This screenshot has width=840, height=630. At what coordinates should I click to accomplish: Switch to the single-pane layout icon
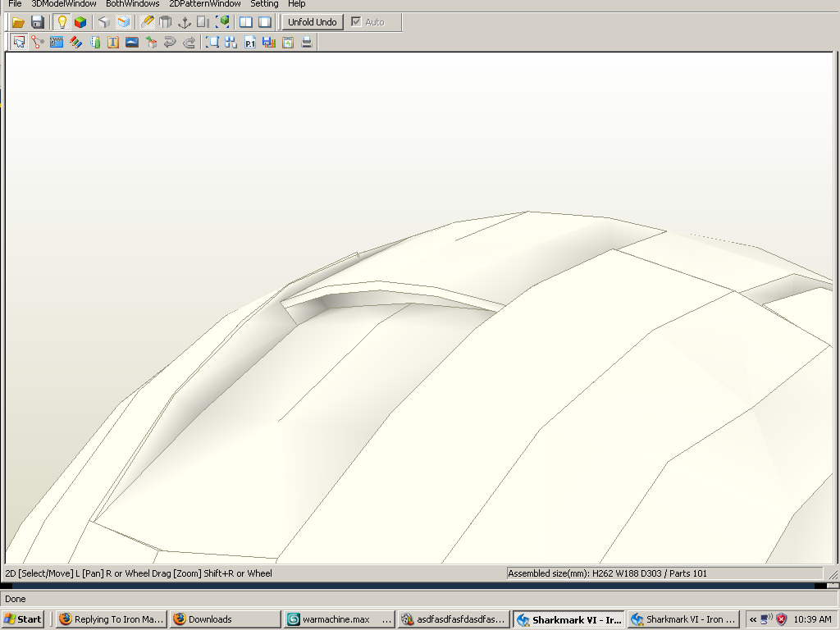tap(265, 22)
